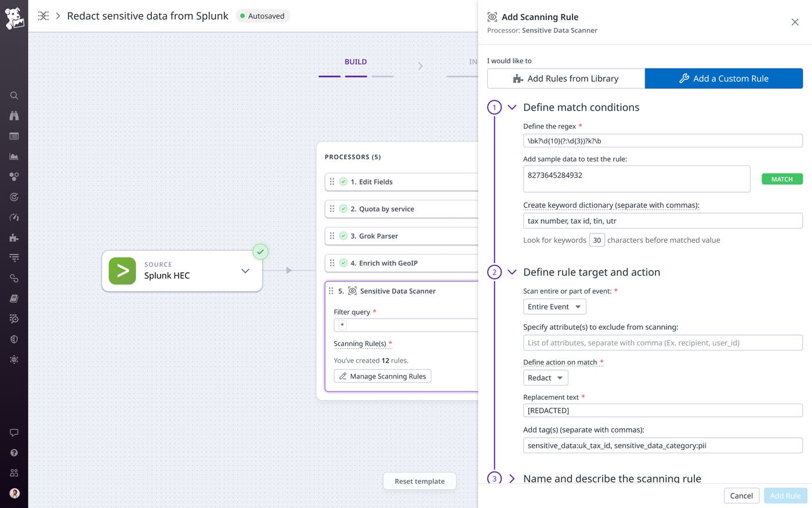Open Manage Scanning Rules
Screen dimensions: 812x508
click(x=382, y=376)
